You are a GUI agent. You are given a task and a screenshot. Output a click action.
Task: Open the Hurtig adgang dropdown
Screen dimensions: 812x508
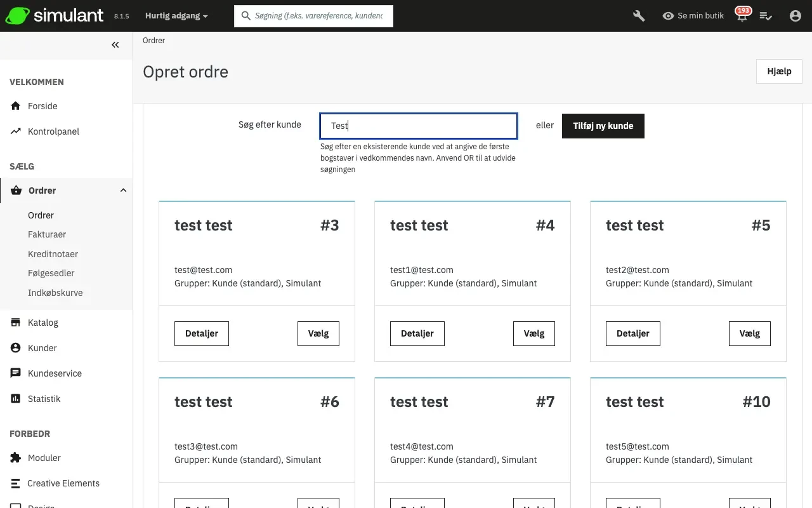click(176, 16)
